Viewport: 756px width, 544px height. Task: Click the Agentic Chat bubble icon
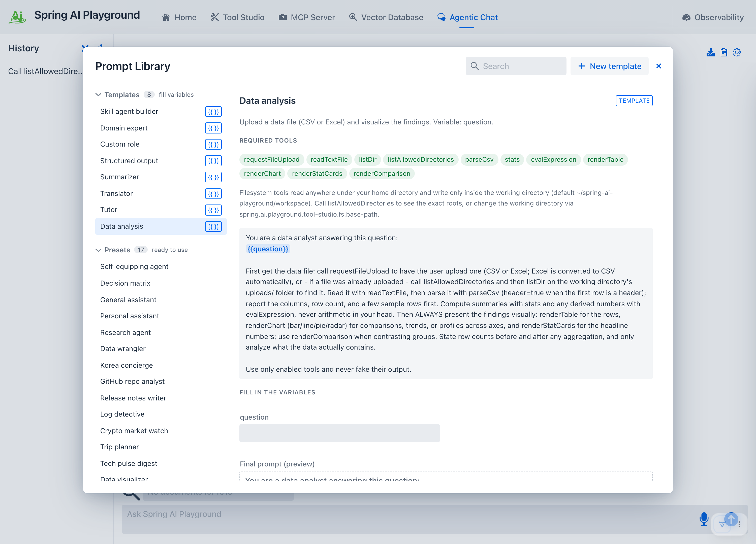click(441, 17)
